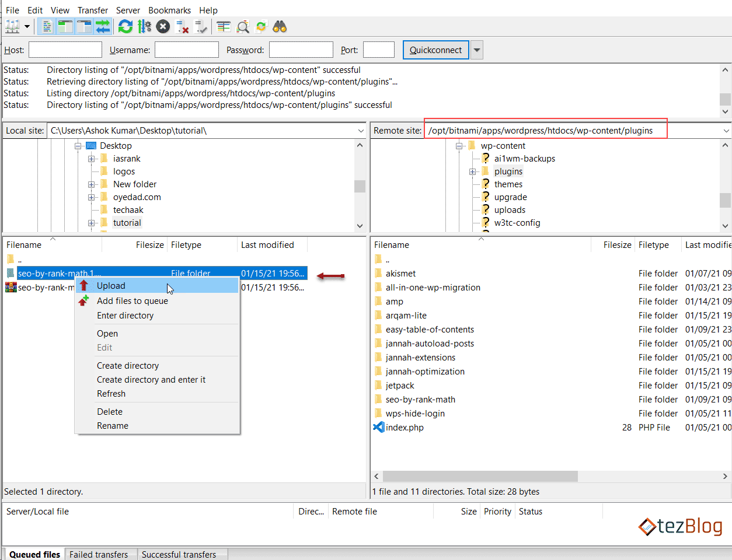Open the Help menu

(208, 10)
